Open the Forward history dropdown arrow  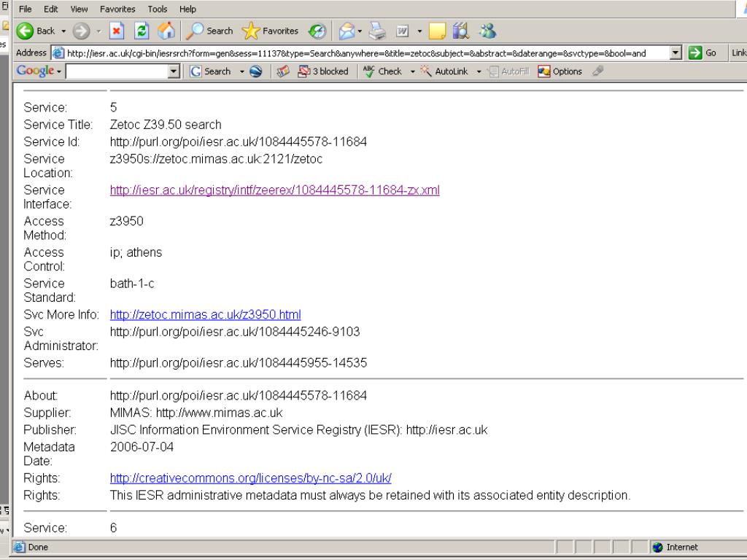point(98,31)
